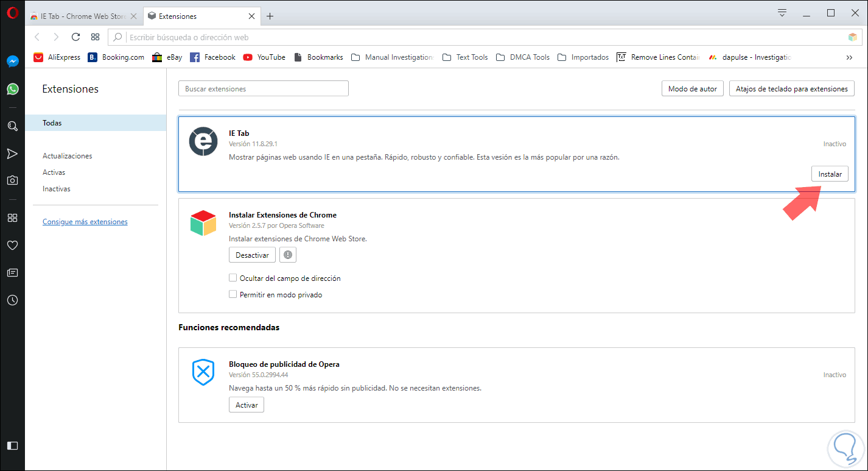Image resolution: width=868 pixels, height=471 pixels.
Task: Click the IE Tab extension's warning info icon
Action: point(288,255)
